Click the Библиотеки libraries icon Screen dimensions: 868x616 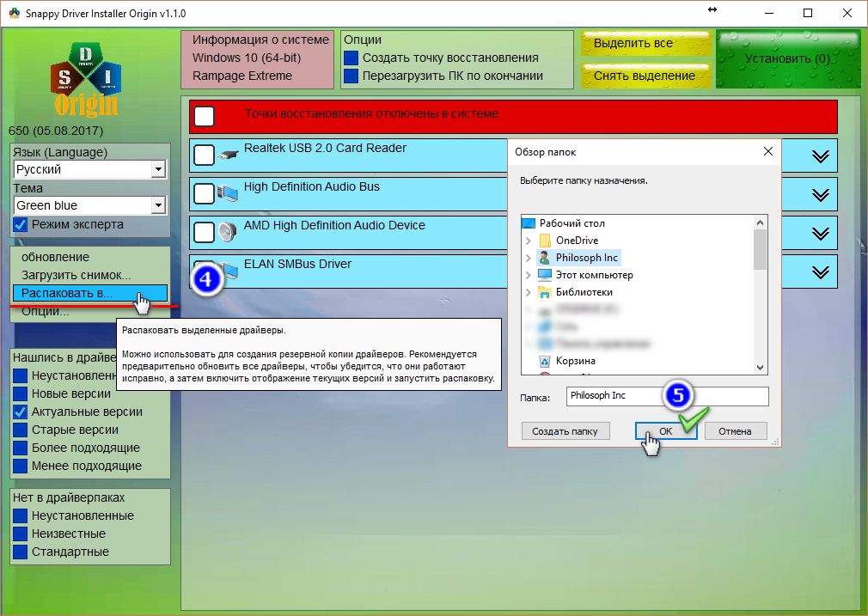(x=544, y=292)
